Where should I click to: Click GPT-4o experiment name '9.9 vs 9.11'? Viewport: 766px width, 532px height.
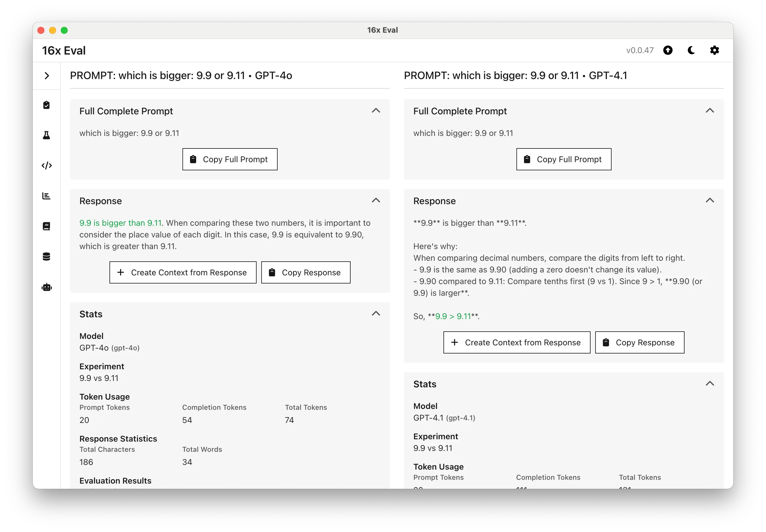pos(99,378)
